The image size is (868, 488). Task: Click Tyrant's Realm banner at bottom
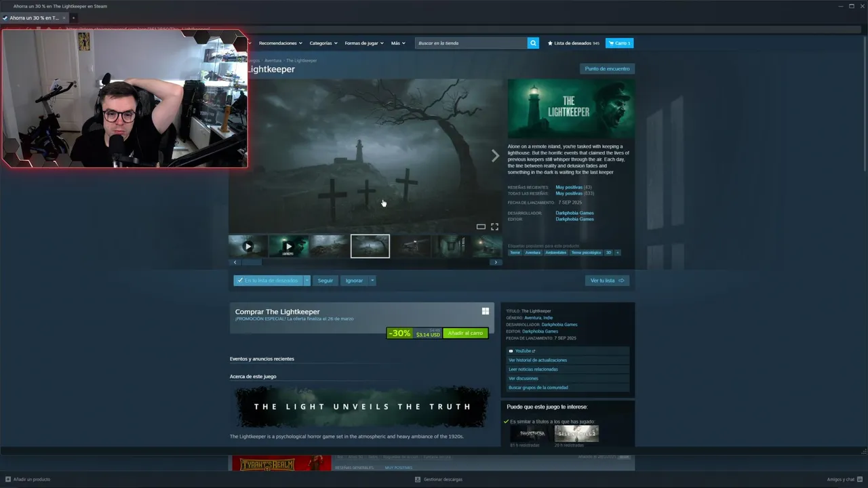(281, 464)
